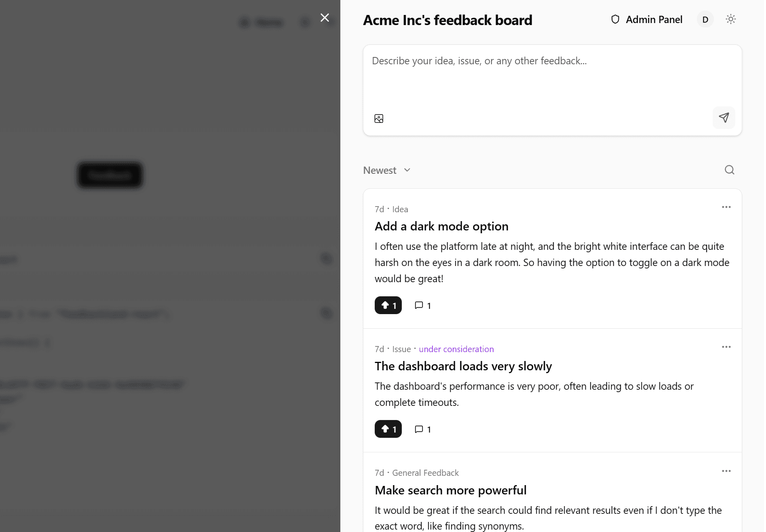Open search with the magnifier icon
The height and width of the screenshot is (532, 766).
pyautogui.click(x=729, y=170)
